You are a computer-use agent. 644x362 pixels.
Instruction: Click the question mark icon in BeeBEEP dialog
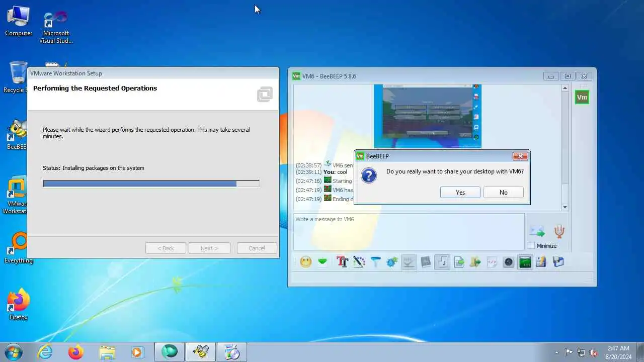369,175
